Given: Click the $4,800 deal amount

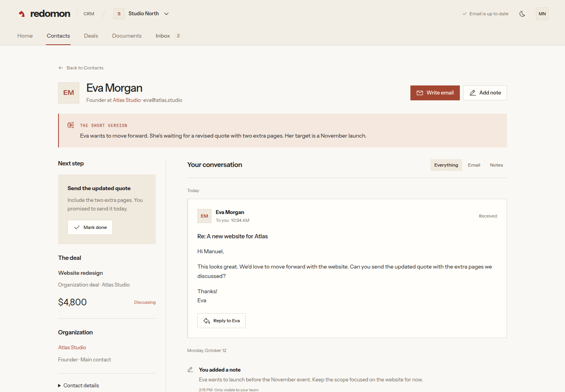Looking at the screenshot, I should tap(73, 302).
